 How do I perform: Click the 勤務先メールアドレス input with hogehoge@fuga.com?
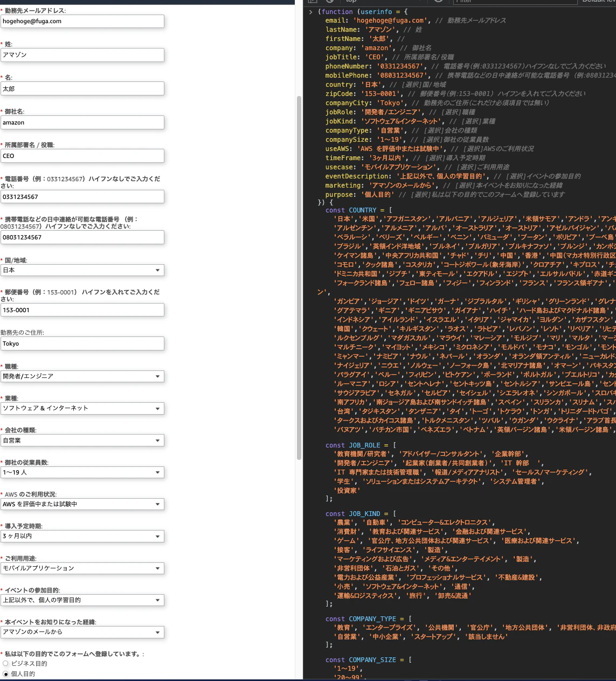click(82, 22)
